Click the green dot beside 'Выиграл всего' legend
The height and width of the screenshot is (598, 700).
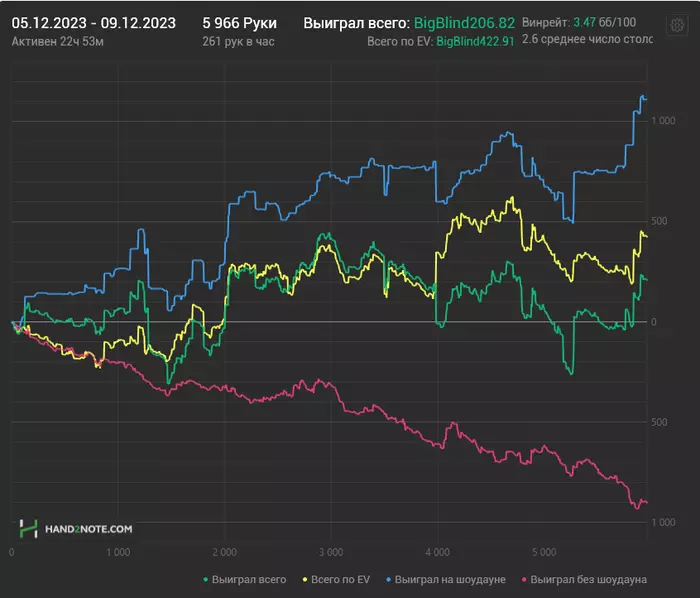[205, 579]
